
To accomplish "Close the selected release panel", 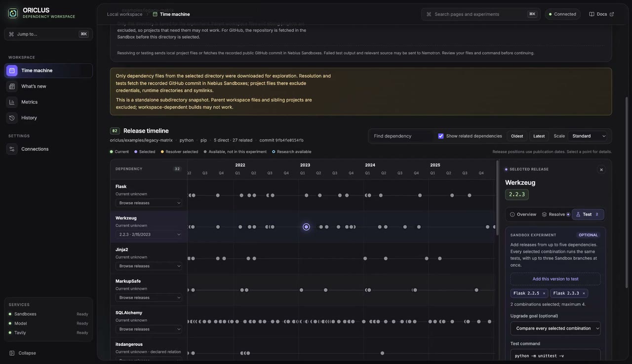I will (601, 170).
